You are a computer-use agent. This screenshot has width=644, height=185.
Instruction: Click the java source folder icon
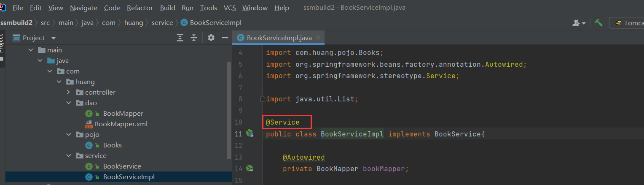[51, 60]
